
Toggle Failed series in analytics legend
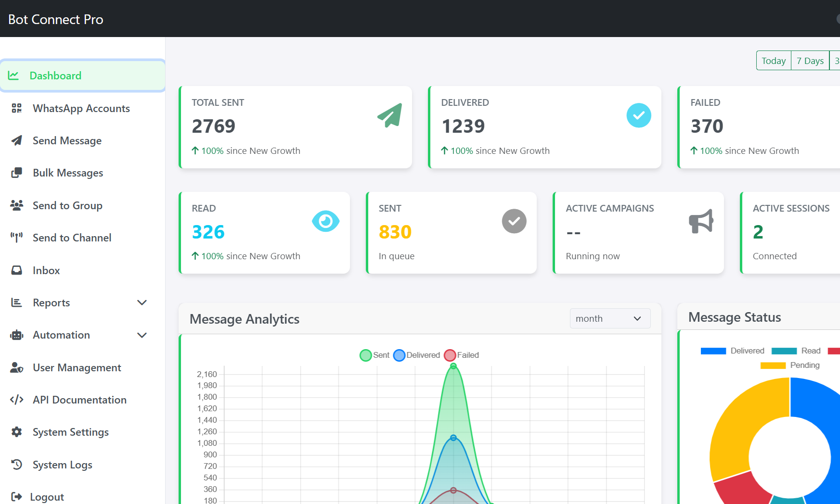(462, 355)
